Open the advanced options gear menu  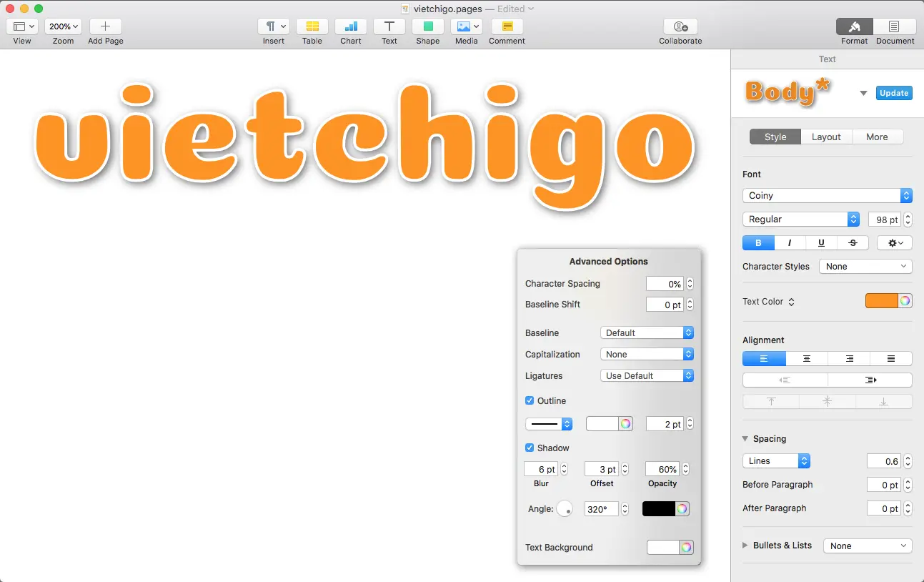tap(895, 243)
